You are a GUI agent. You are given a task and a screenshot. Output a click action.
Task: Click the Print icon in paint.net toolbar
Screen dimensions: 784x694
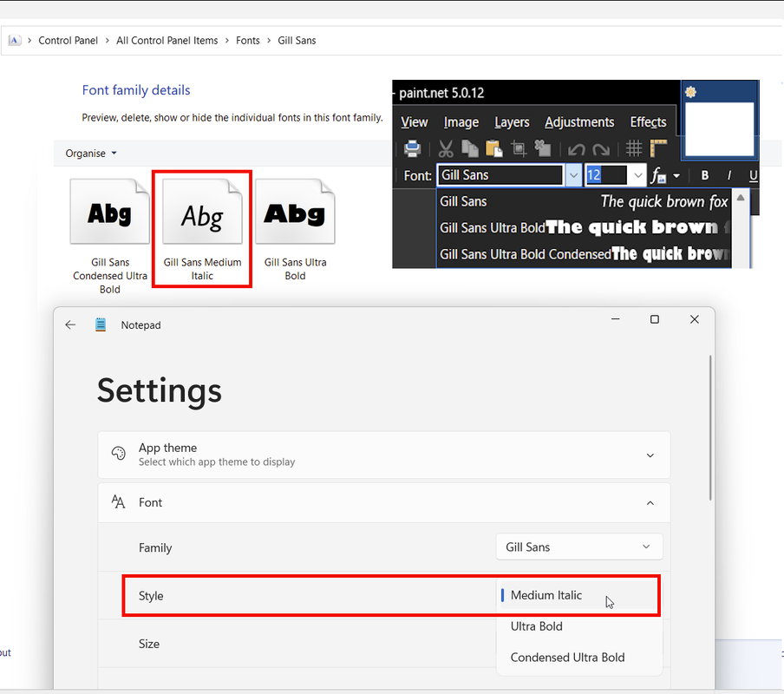413,148
